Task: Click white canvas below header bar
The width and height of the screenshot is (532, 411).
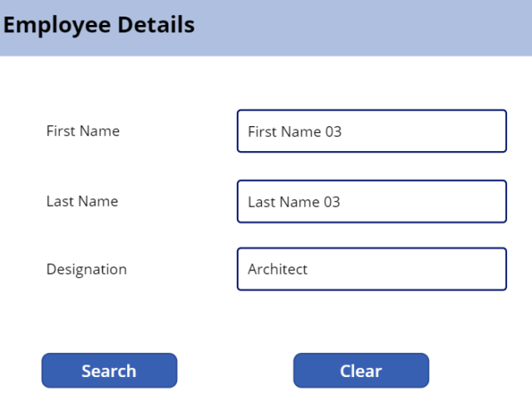Action: point(266,81)
